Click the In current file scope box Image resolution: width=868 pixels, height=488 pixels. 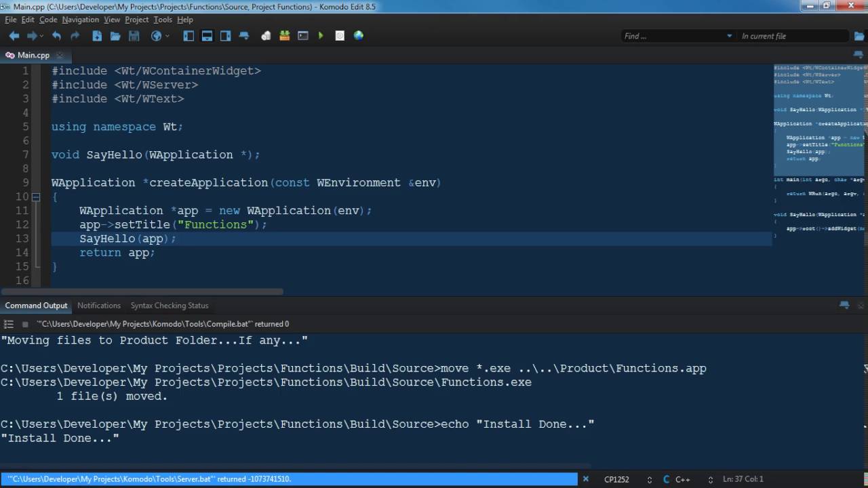point(792,36)
